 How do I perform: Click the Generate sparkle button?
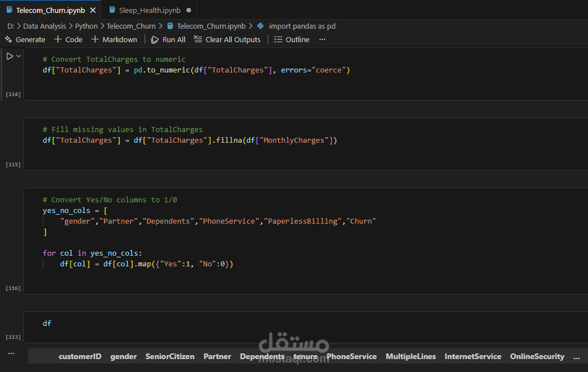coord(25,39)
